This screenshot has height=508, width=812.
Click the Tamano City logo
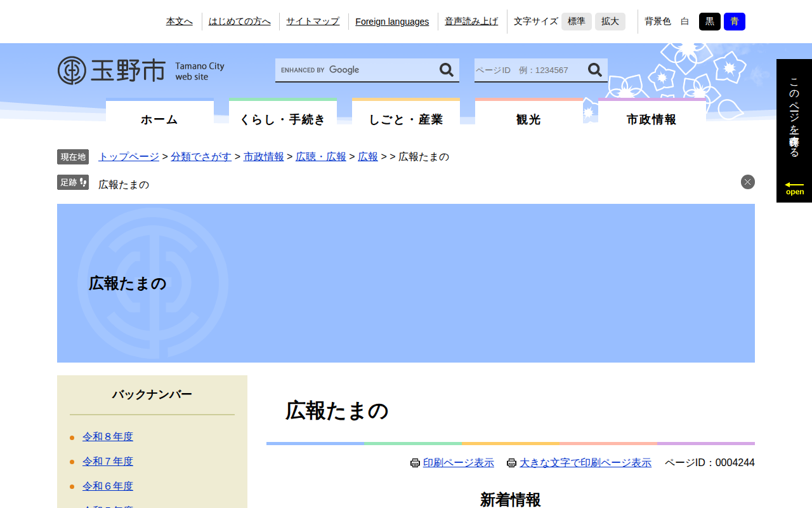(141, 70)
